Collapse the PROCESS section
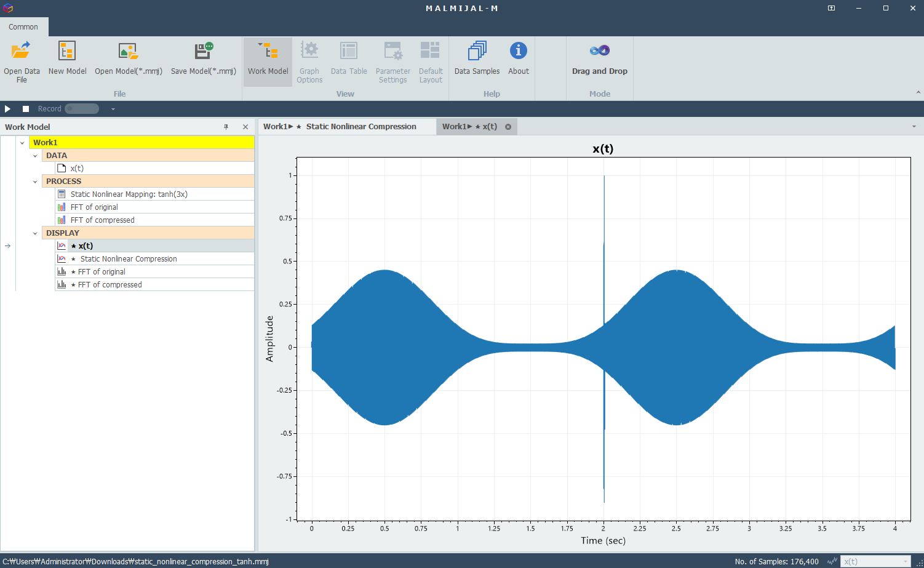 tap(35, 182)
